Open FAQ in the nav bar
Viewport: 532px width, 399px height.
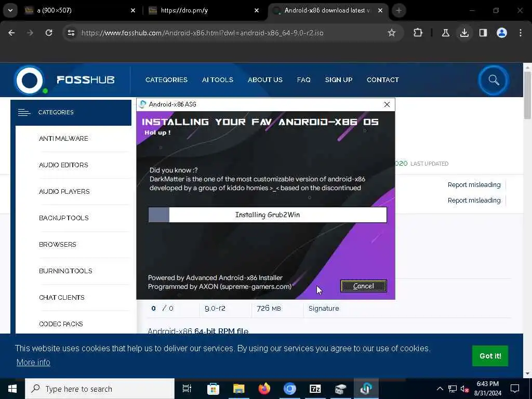303,79
